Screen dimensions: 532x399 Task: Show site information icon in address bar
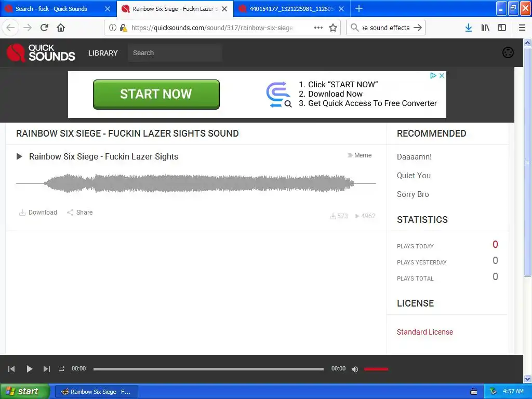[113, 28]
